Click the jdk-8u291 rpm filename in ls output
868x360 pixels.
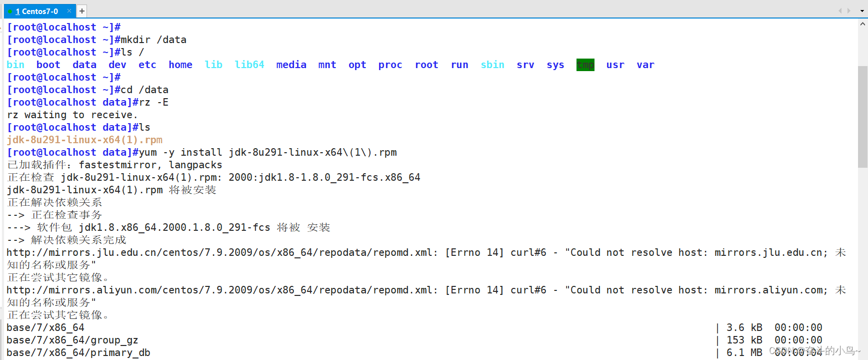click(x=84, y=140)
